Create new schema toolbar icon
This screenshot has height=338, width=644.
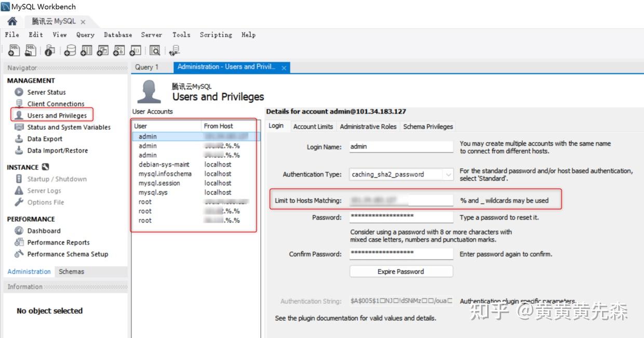(70, 50)
